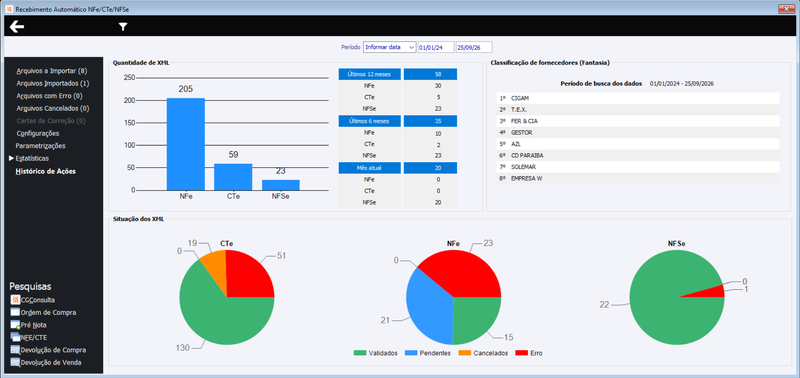This screenshot has width=800, height=378.
Task: Open Pré Nota search icon
Action: (x=15, y=325)
